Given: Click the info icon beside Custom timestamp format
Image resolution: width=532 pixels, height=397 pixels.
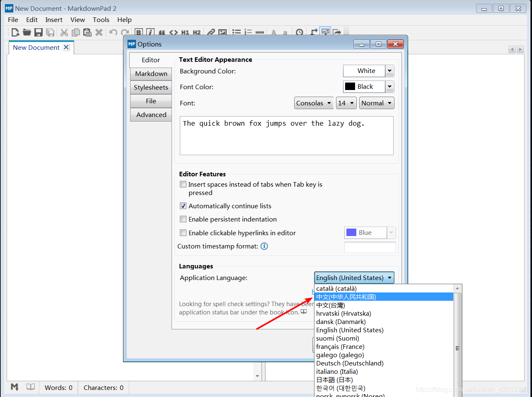Looking at the screenshot, I should click(264, 246).
